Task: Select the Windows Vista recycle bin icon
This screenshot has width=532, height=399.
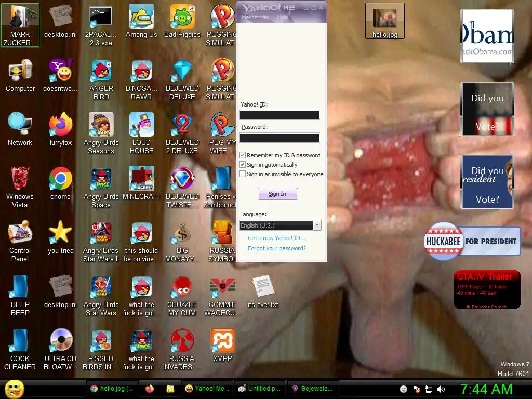Action: coord(20,187)
